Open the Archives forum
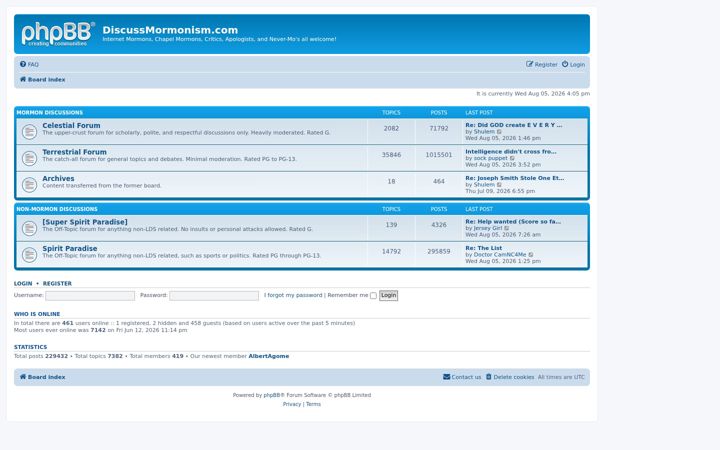The image size is (720, 450). click(58, 179)
